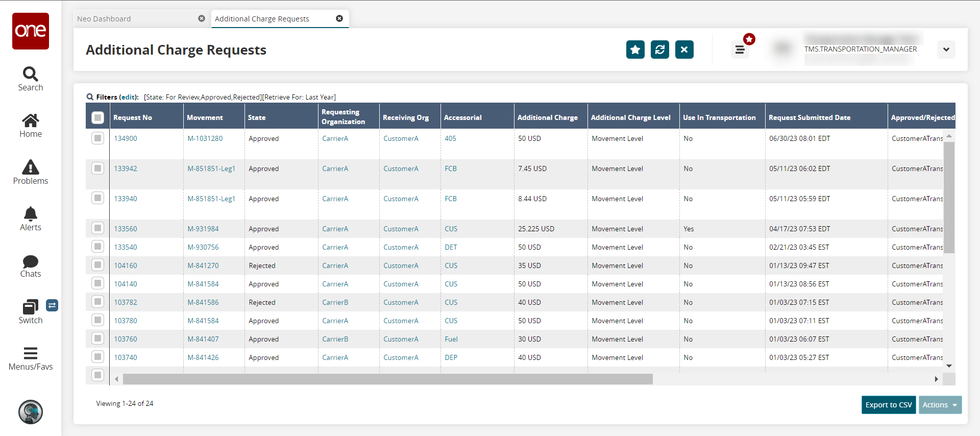
Task: Check row for request 103780
Action: [97, 320]
